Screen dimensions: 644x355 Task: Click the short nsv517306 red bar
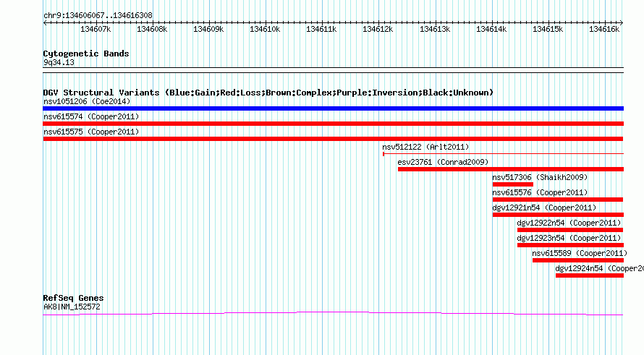(x=512, y=184)
